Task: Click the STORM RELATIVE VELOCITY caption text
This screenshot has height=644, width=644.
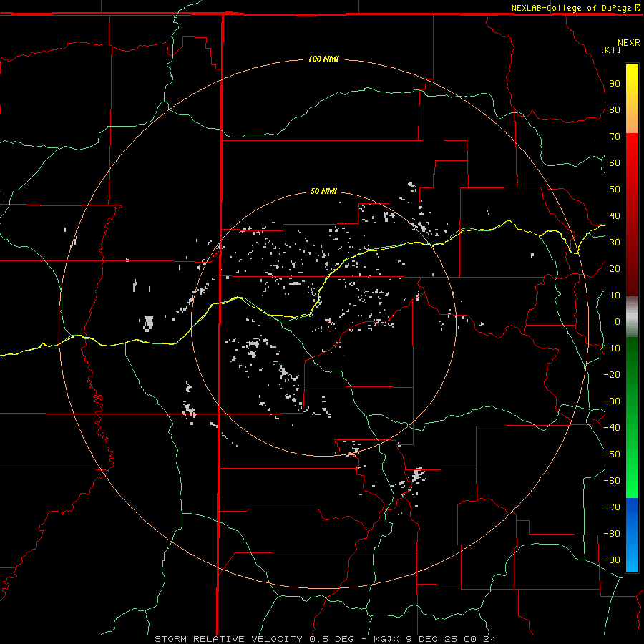Action: point(228,639)
